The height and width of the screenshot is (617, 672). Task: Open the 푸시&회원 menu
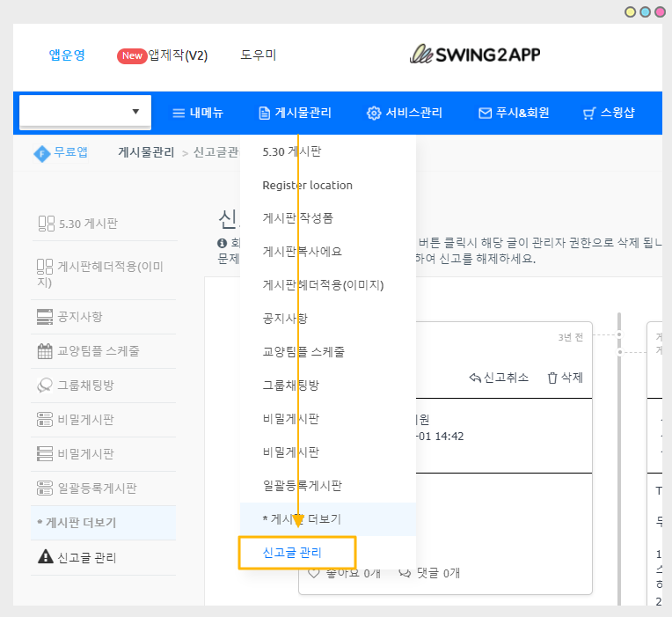[x=514, y=113]
